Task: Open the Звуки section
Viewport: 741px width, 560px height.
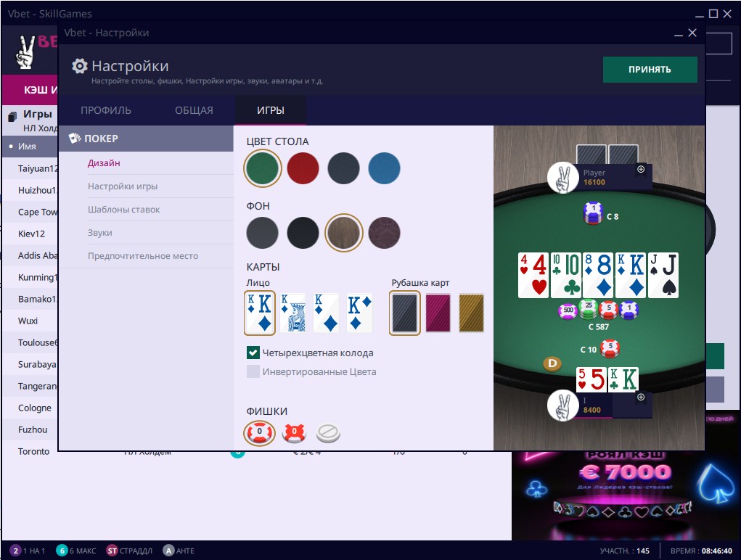Action: (99, 232)
